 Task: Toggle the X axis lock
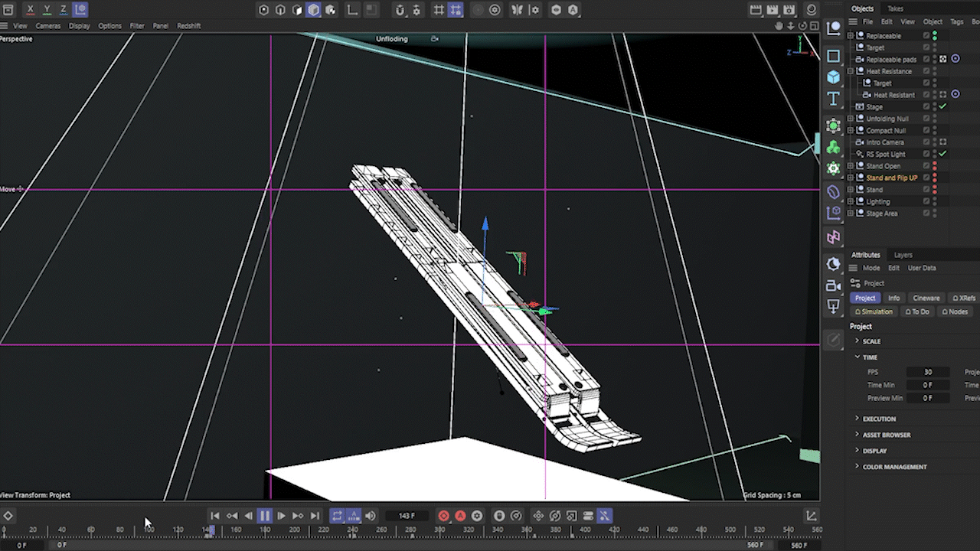[30, 10]
